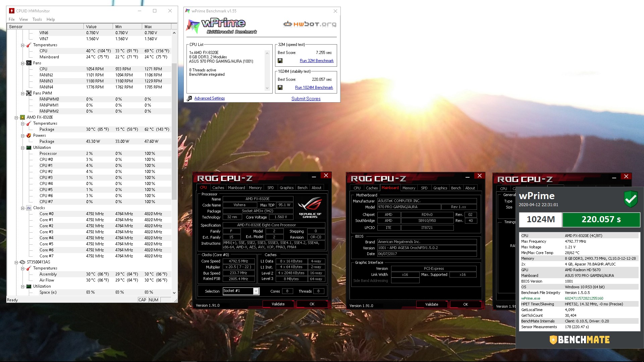Click HWMonitor vertical scrollbar down arrow
The image size is (644, 362).
point(174,293)
